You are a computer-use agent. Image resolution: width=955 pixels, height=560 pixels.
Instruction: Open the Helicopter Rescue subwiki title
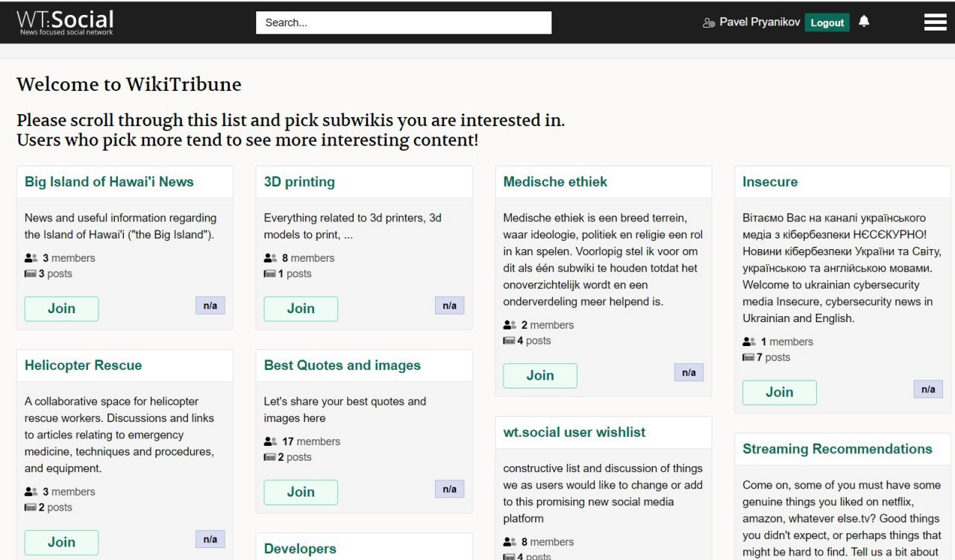(83, 365)
